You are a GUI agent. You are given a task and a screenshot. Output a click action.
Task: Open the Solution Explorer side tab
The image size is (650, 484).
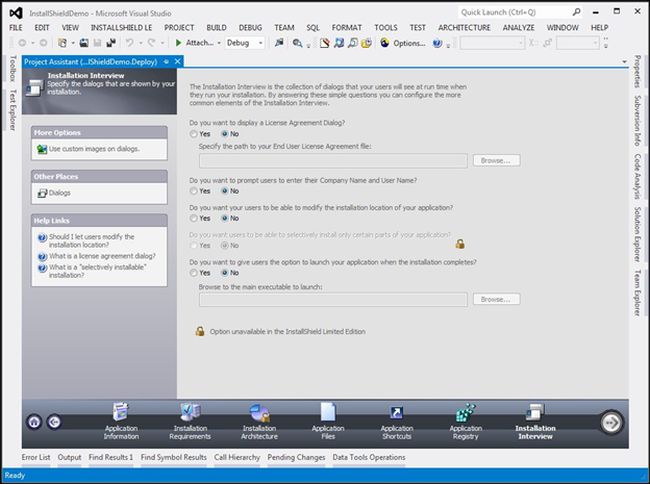[638, 236]
